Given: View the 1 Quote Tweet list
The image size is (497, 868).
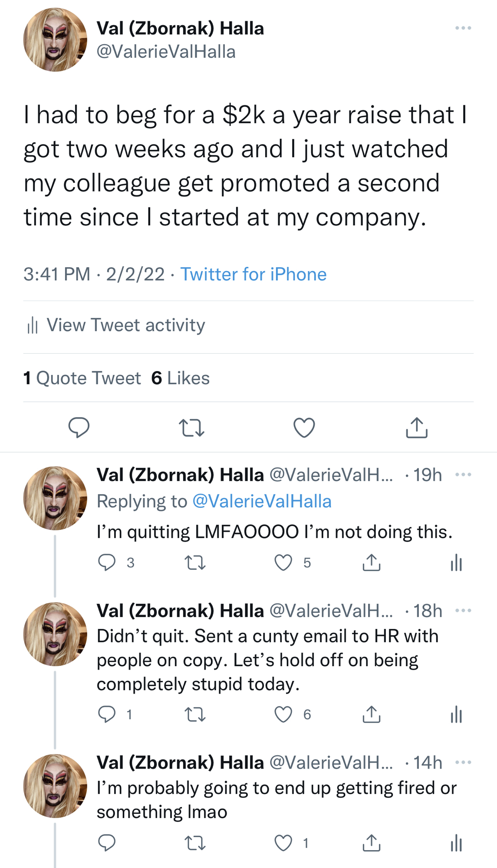Looking at the screenshot, I should (82, 378).
